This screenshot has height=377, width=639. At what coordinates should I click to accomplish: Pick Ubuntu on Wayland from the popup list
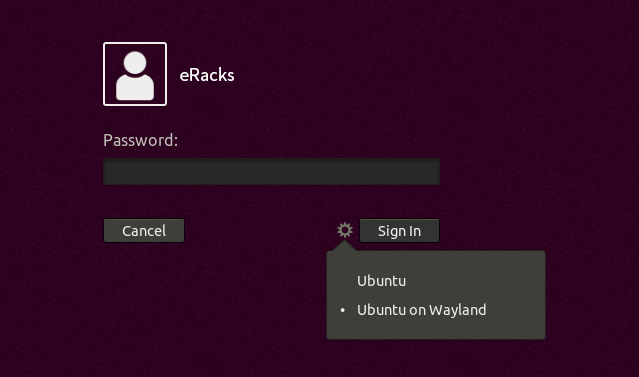click(x=421, y=310)
